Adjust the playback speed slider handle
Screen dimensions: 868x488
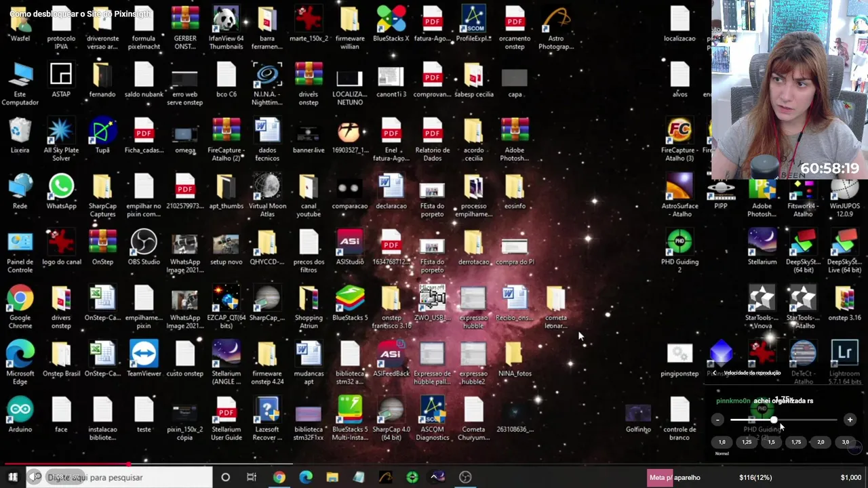[773, 420]
